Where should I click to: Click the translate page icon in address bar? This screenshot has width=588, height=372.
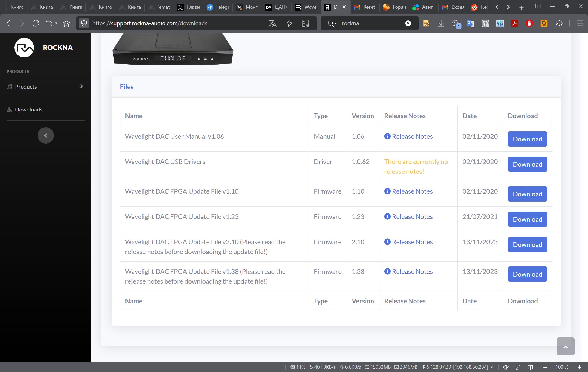272,23
